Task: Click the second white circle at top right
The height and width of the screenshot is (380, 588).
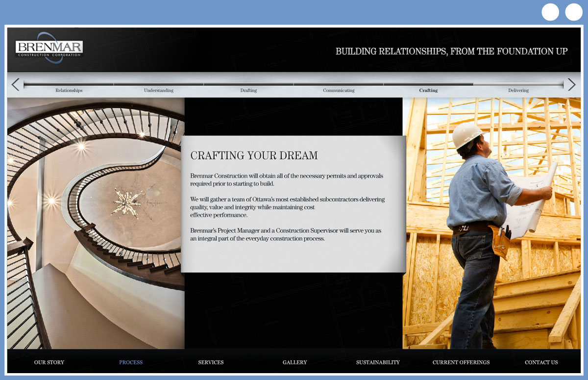Action: click(x=574, y=12)
